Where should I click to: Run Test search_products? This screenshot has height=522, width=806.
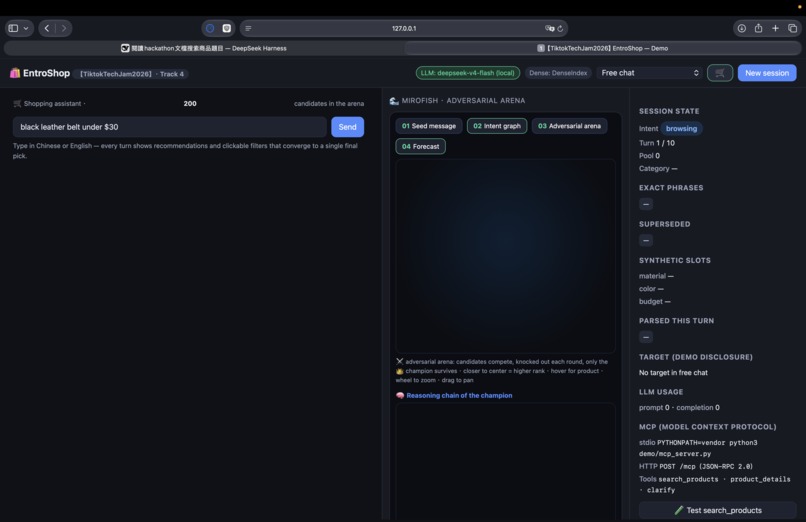[x=718, y=510]
